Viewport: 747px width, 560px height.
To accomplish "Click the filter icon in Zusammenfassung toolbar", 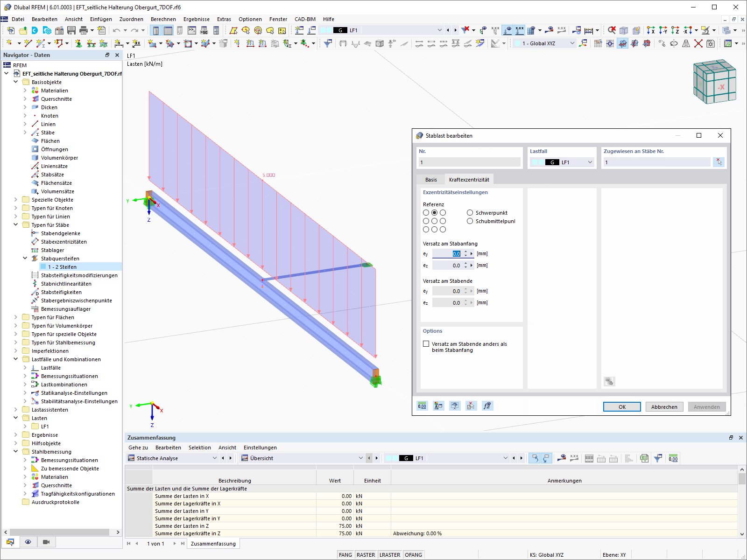I will (x=658, y=458).
